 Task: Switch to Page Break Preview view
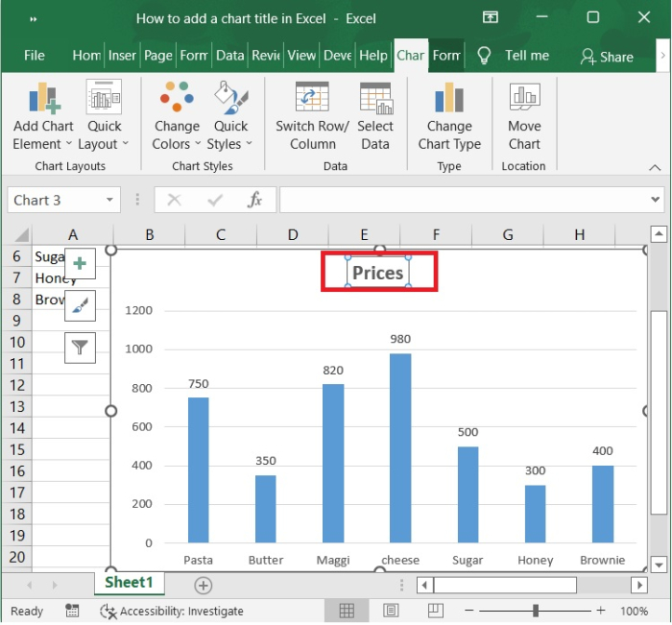pos(435,611)
